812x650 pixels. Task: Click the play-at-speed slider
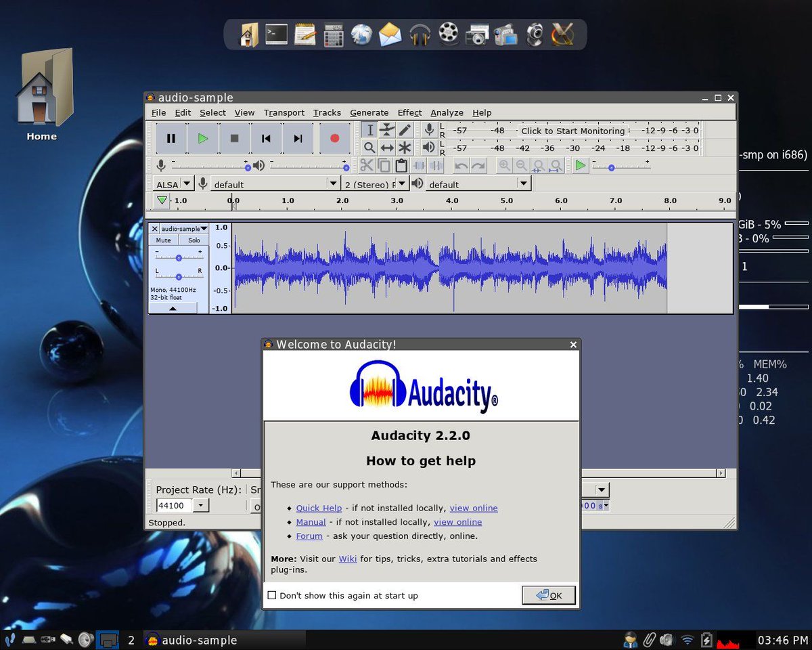click(x=621, y=167)
